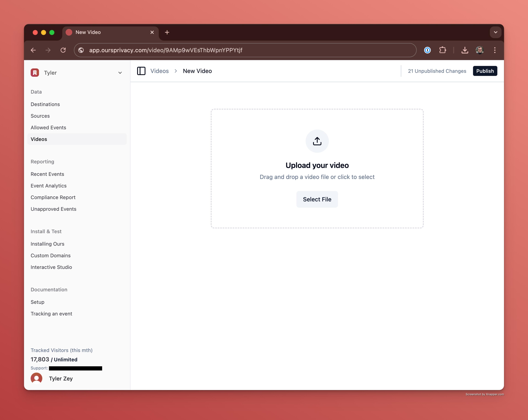
Task: Open Interactive Studio page
Action: pyautogui.click(x=51, y=267)
